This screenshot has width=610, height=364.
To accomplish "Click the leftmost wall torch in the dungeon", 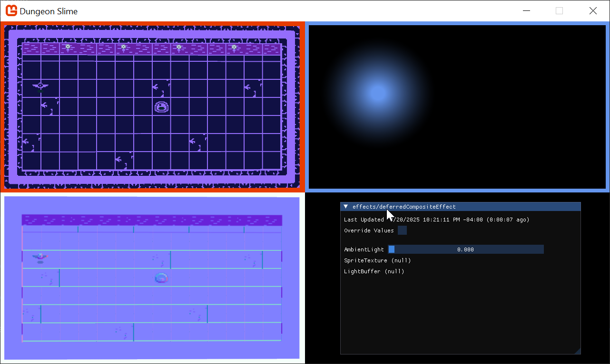I will [x=68, y=47].
